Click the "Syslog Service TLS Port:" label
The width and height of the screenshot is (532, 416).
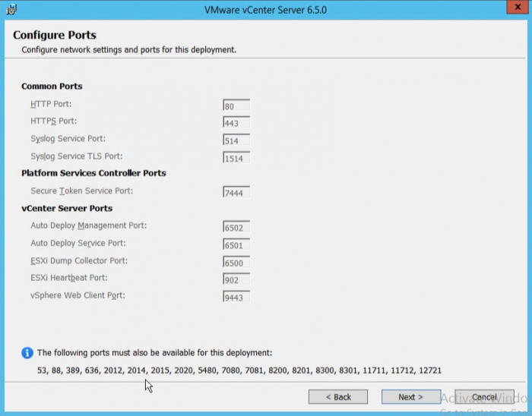tap(76, 156)
